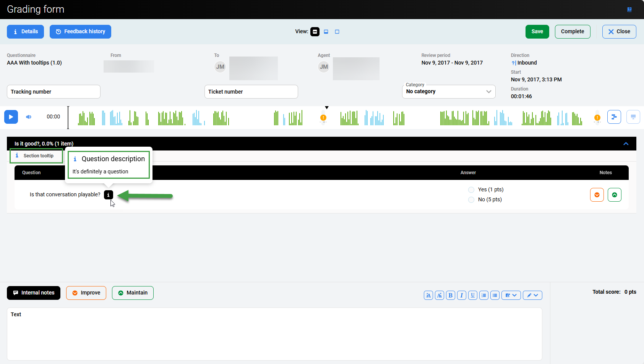Click the info icon beside the playable question

(x=109, y=195)
